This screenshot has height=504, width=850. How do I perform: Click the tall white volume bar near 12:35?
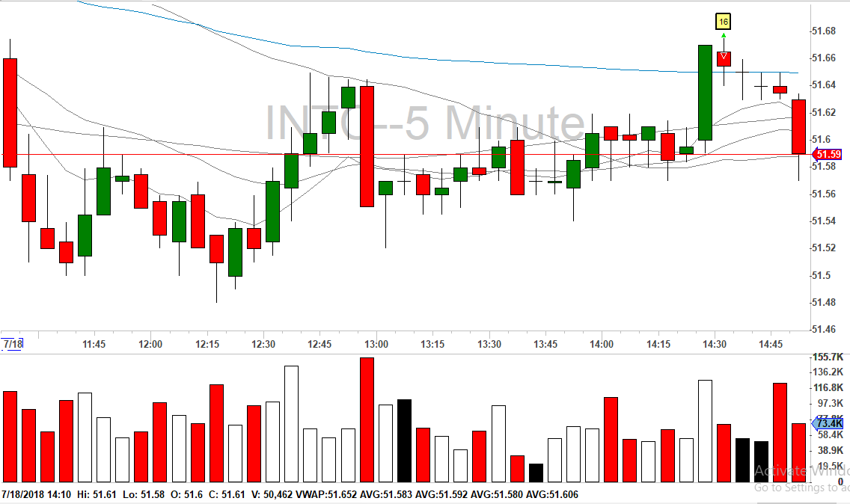[291, 424]
